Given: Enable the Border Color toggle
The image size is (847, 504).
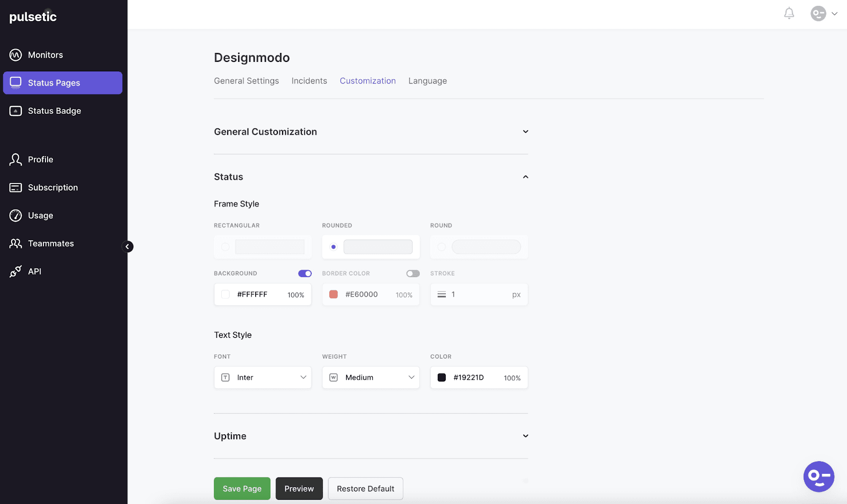Looking at the screenshot, I should pos(413,273).
